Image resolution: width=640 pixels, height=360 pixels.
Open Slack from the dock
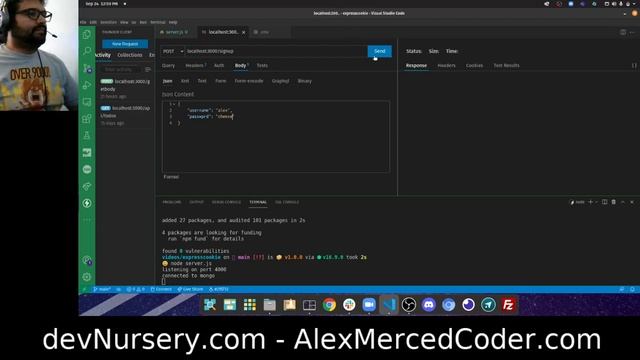click(349, 305)
